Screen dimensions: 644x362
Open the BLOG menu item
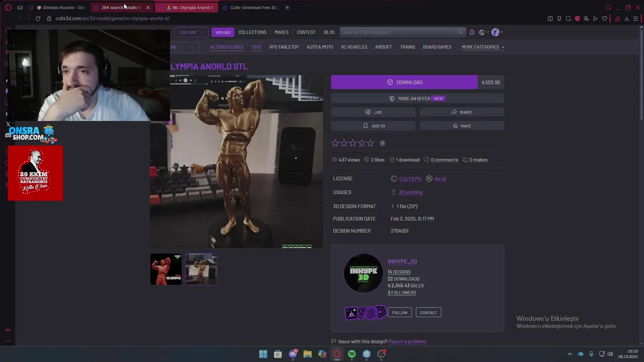point(329,32)
